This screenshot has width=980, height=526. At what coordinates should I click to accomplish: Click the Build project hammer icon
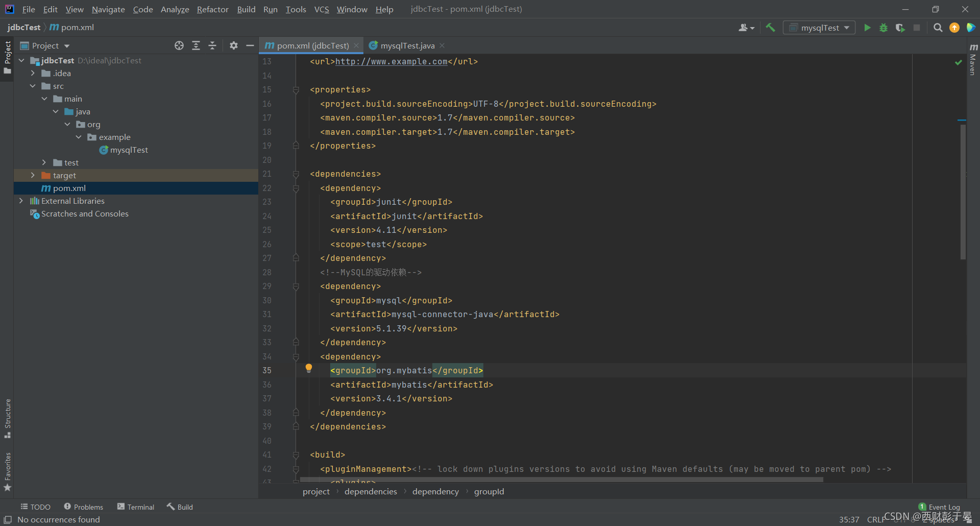[x=770, y=28]
